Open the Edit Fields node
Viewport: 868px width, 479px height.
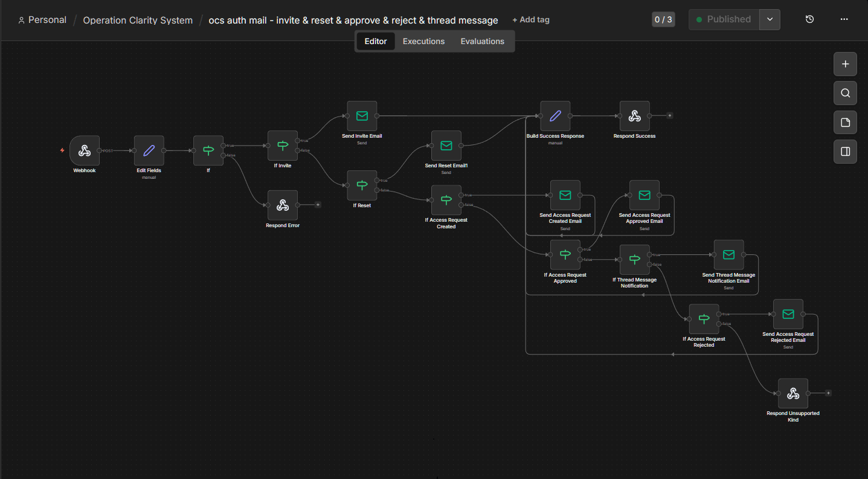(x=149, y=150)
